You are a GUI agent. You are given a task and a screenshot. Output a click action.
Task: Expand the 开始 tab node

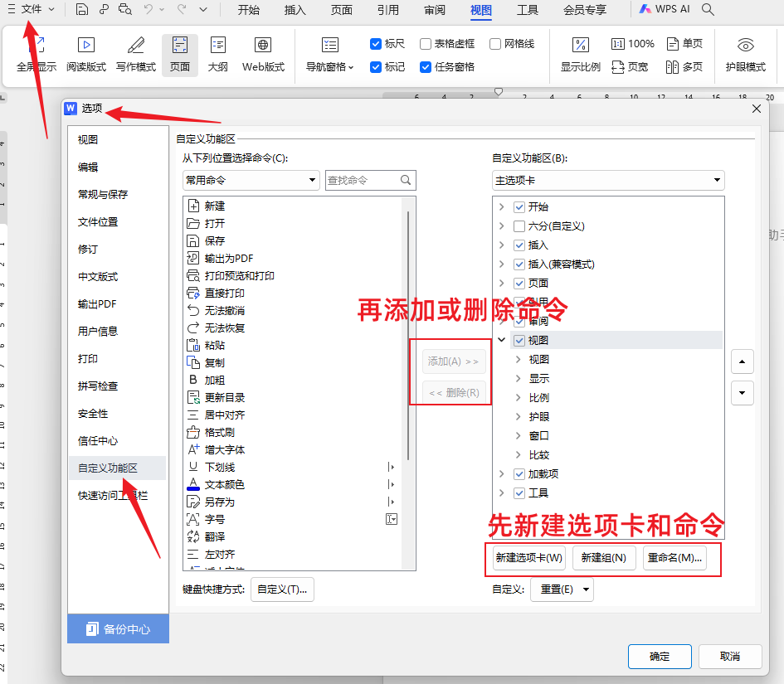501,206
